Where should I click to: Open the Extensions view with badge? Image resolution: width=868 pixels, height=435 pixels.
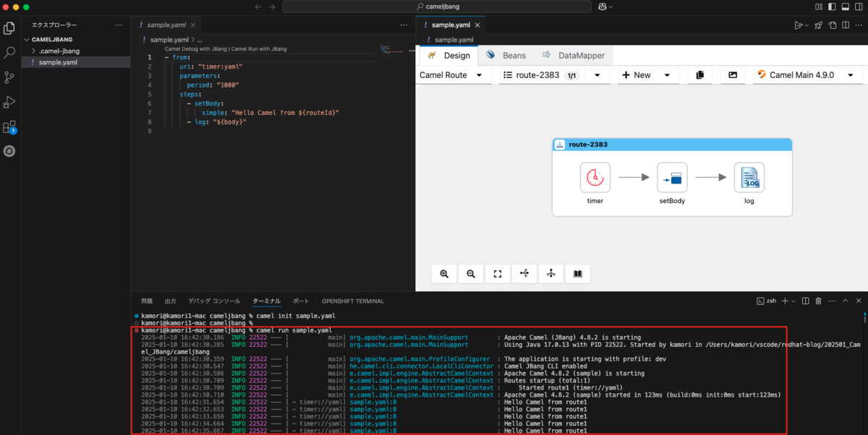pos(10,127)
